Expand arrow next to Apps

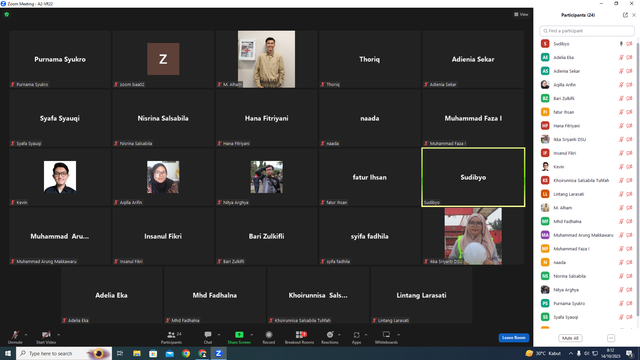pos(366,335)
